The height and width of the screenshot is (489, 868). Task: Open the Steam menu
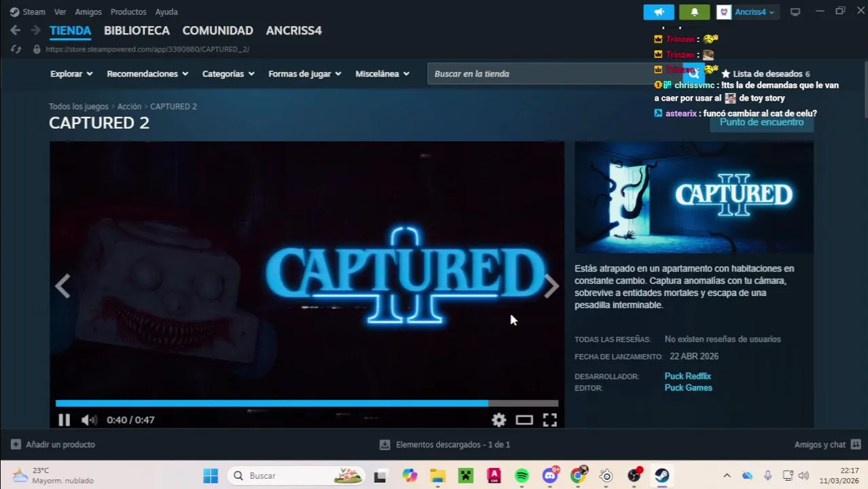[34, 12]
